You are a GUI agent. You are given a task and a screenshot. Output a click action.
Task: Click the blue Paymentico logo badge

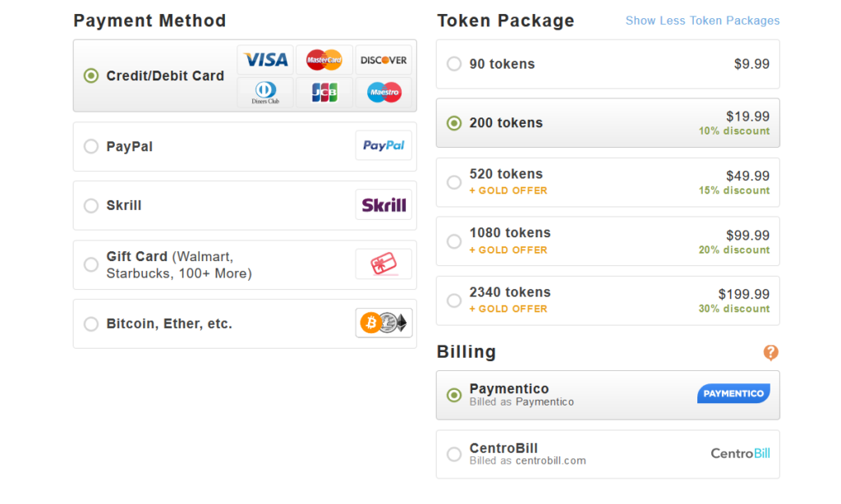(x=733, y=393)
